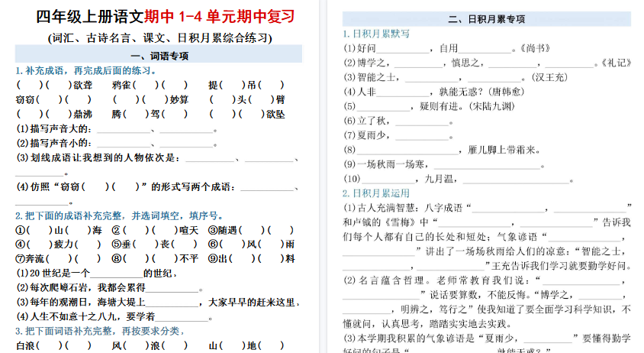The image size is (644, 353).
Task: Click item ⑤ 垂( )丧( )
Action: pos(155,245)
